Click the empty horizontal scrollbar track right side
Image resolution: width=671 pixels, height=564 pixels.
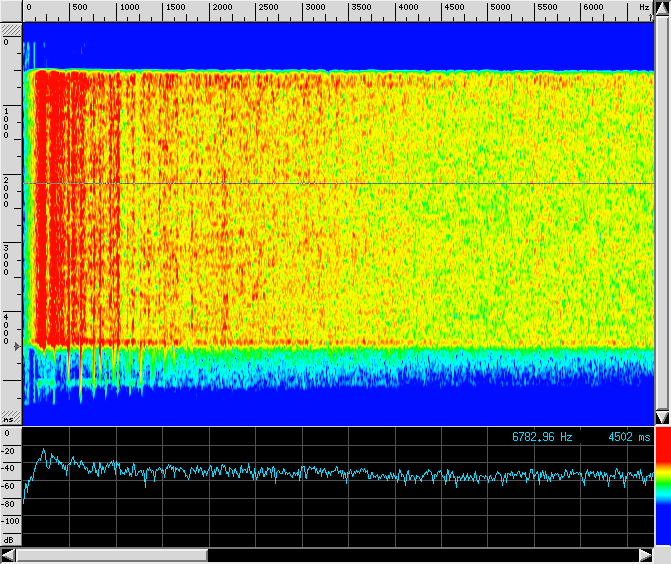coord(420,555)
